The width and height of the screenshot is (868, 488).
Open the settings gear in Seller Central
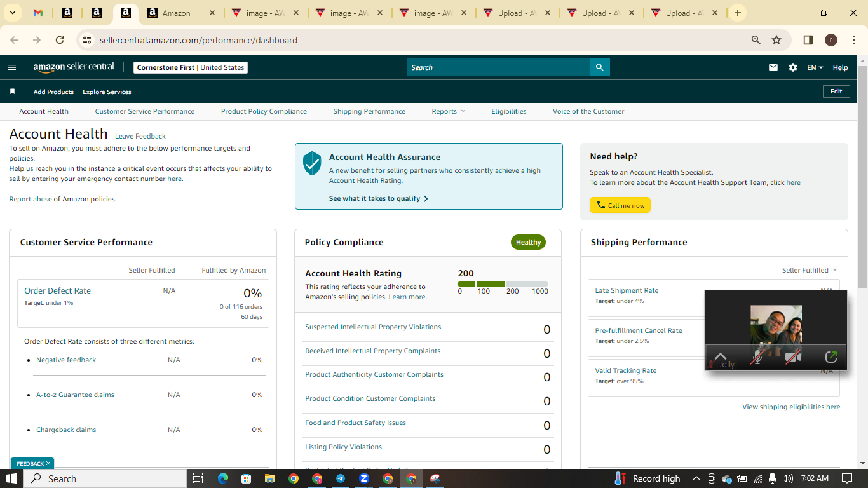coord(793,67)
